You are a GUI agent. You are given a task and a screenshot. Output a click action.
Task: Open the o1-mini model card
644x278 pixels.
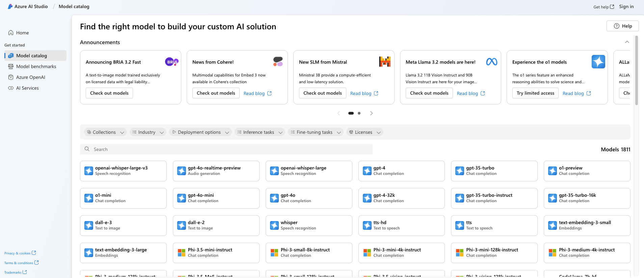pyautogui.click(x=123, y=198)
